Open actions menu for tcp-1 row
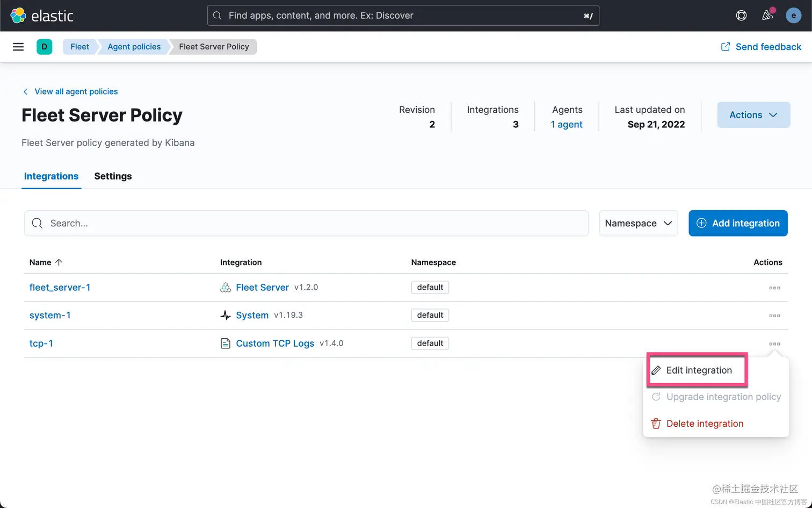The width and height of the screenshot is (812, 508). (x=774, y=344)
